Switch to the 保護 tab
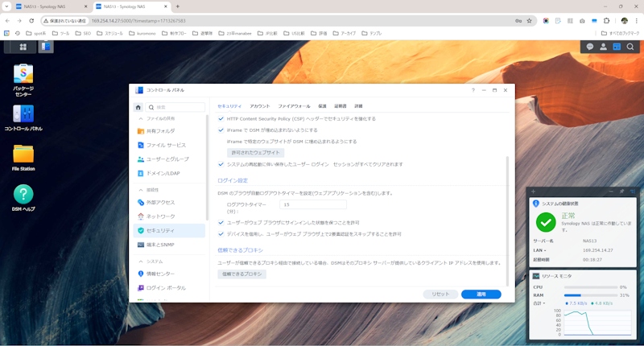Screen dimensions: 644x346 point(323,106)
